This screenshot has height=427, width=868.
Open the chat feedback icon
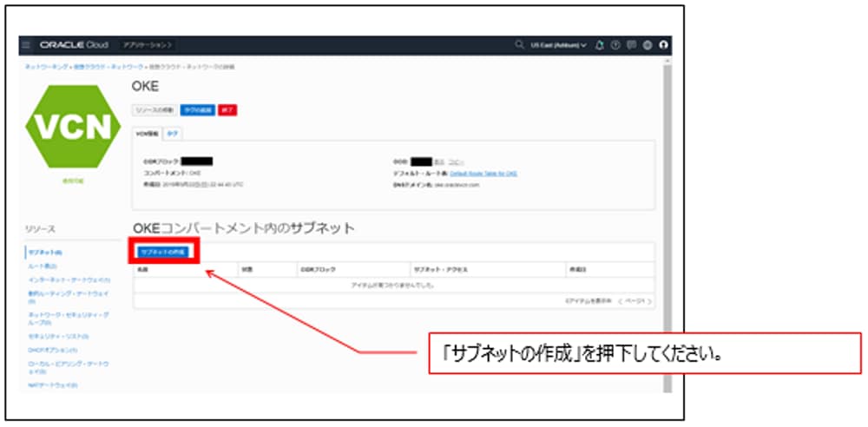(x=631, y=45)
